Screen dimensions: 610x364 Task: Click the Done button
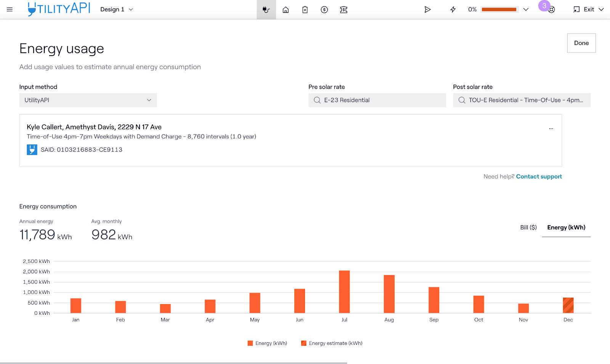pyautogui.click(x=581, y=43)
